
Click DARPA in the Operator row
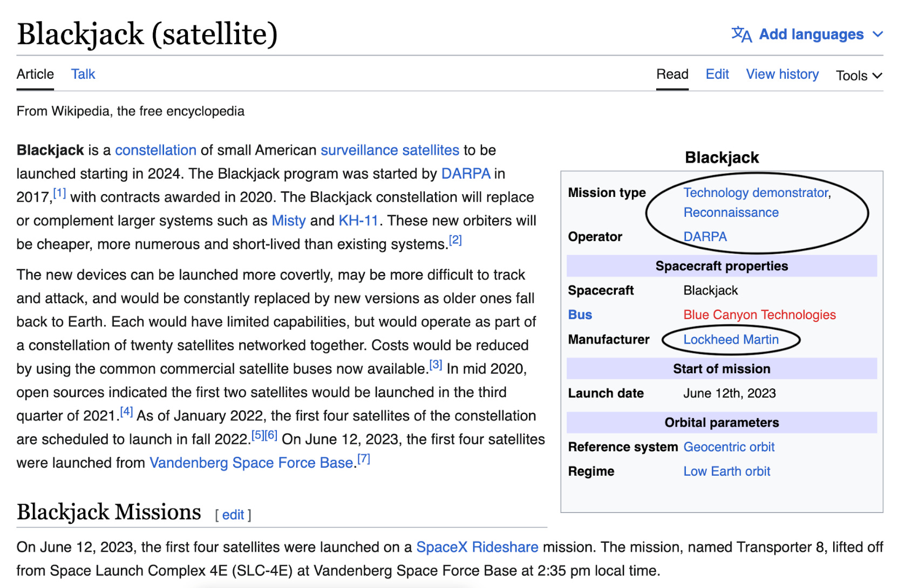click(x=705, y=237)
